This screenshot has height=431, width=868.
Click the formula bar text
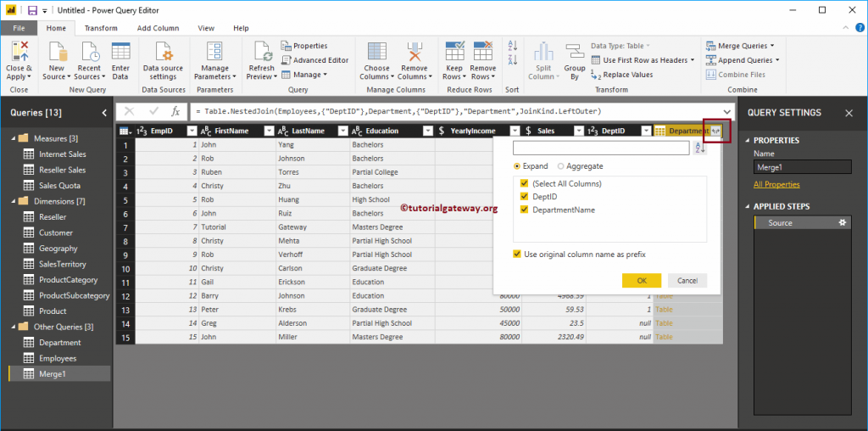point(398,111)
